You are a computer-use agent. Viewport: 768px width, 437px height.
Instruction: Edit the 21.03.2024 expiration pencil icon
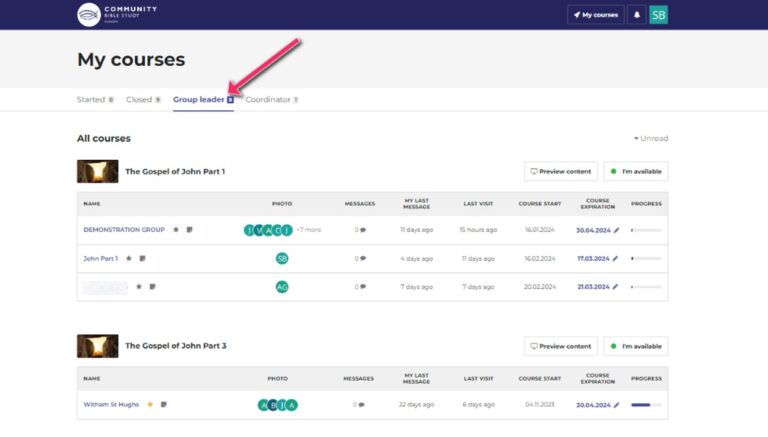615,287
